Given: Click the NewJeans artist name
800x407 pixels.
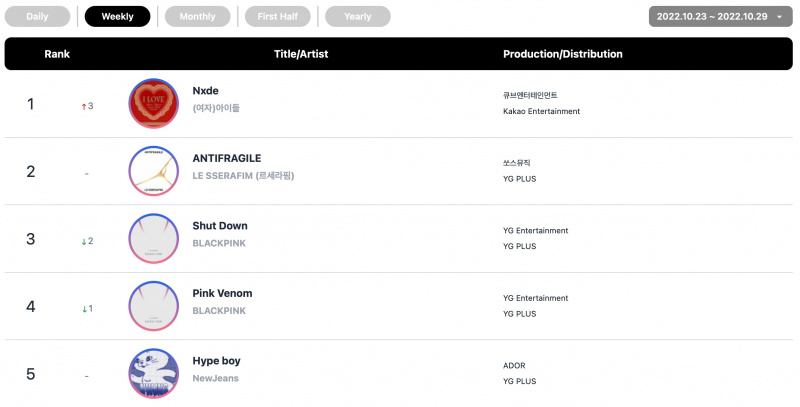Looking at the screenshot, I should [x=215, y=378].
